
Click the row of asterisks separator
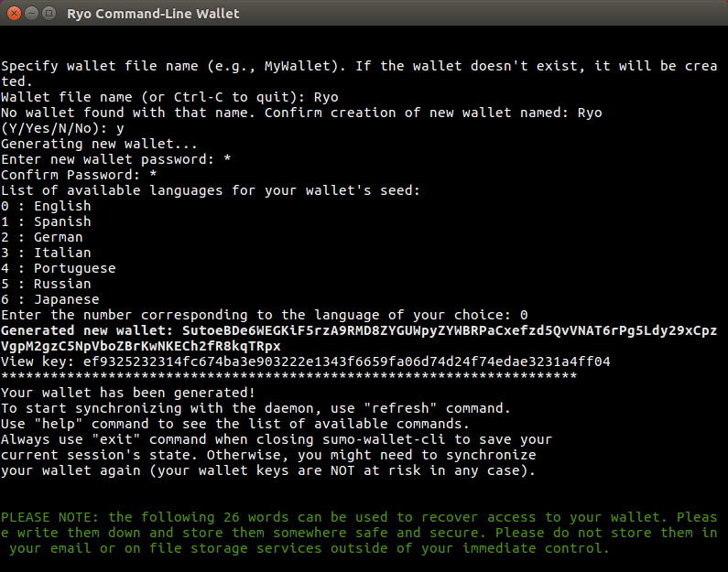[x=288, y=376]
